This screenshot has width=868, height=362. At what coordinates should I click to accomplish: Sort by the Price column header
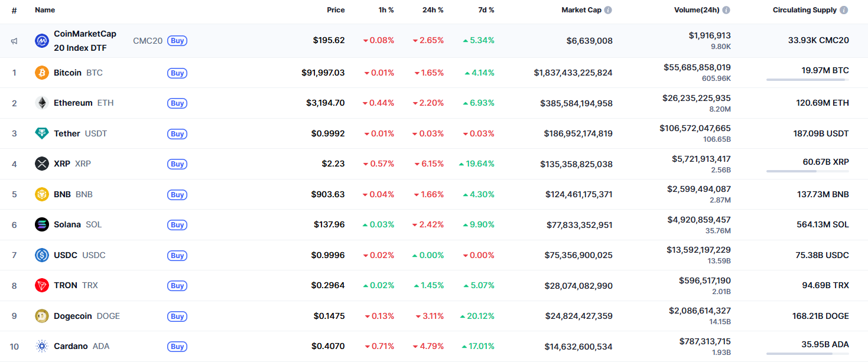tap(336, 9)
